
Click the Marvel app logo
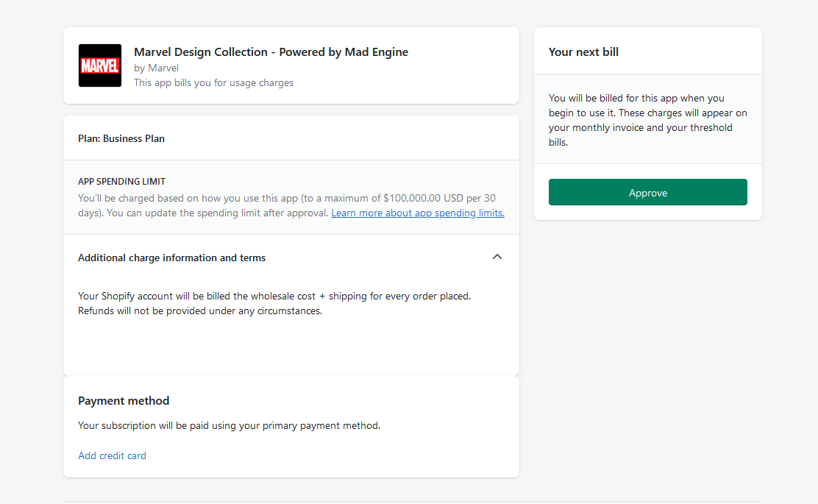(x=99, y=65)
